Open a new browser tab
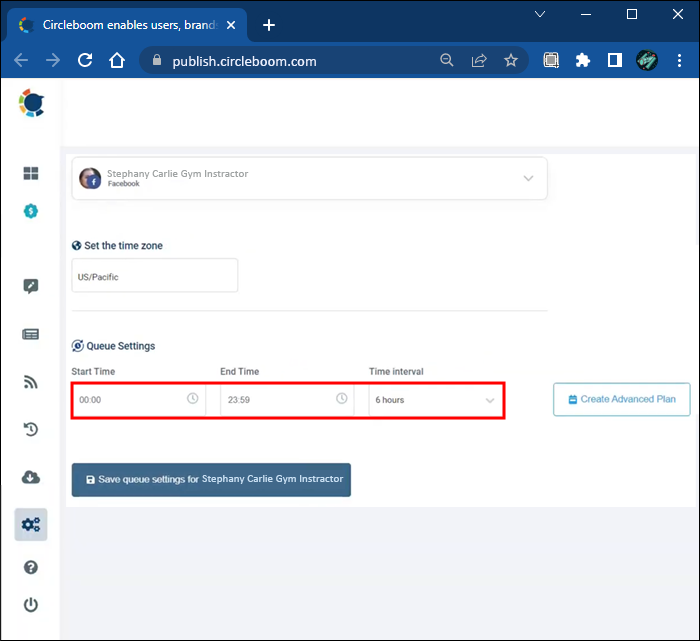700x641 pixels. [268, 25]
